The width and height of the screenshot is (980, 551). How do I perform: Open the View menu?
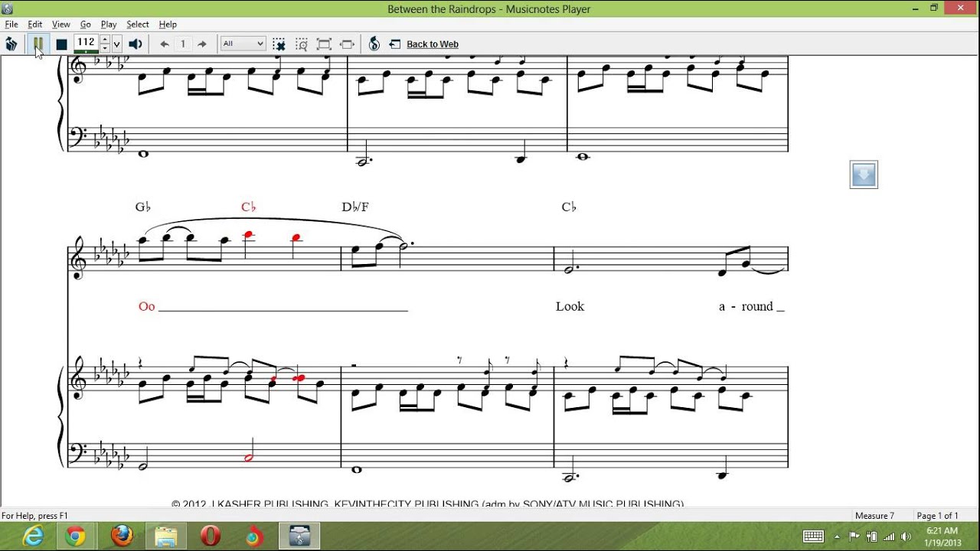point(61,24)
